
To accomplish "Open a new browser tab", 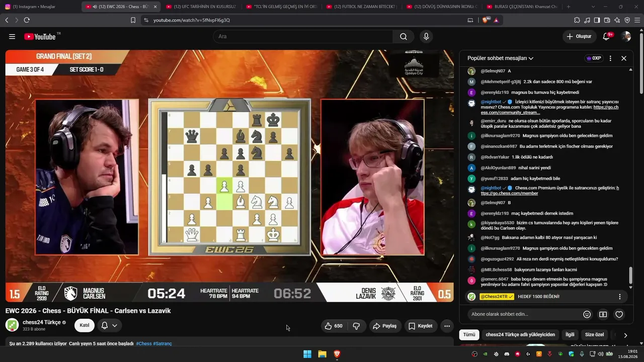I will [569, 7].
